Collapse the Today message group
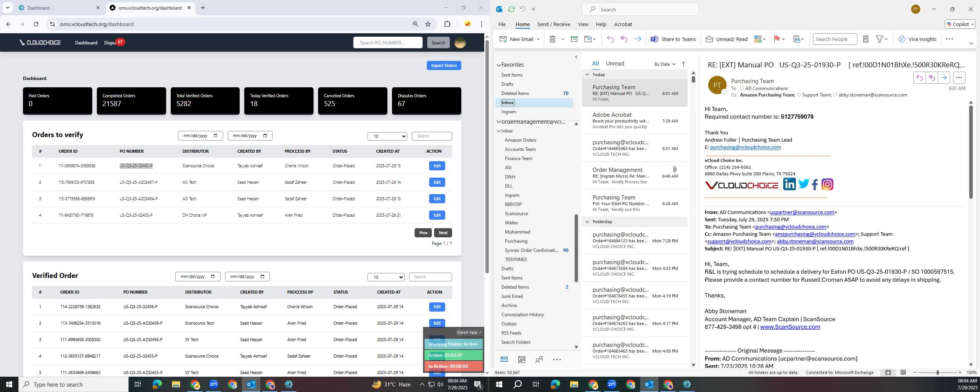 click(x=587, y=75)
